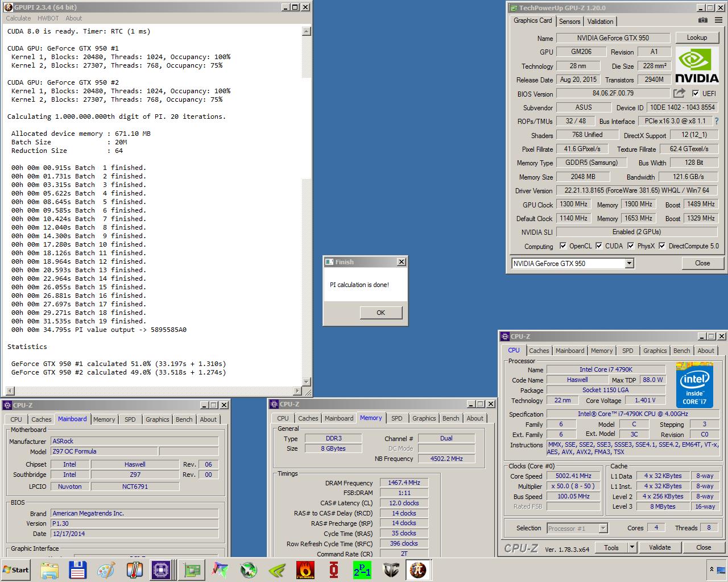Show hidden system tray icons
The height and width of the screenshot is (582, 728).
[712, 569]
